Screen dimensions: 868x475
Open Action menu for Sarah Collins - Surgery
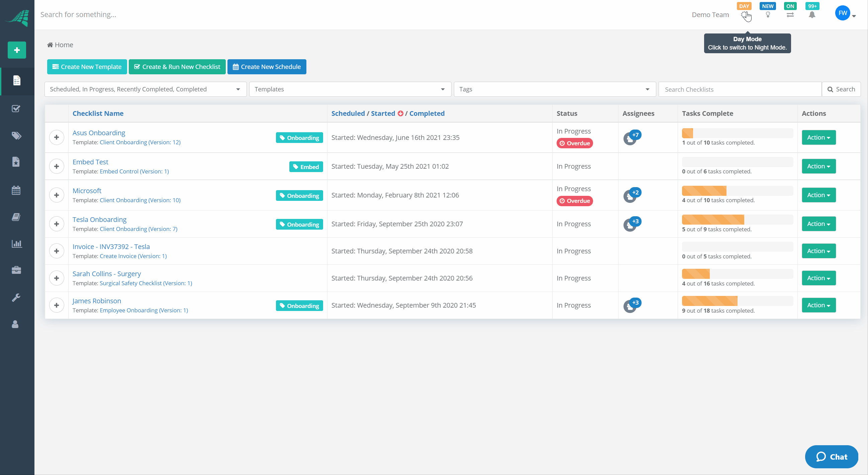(818, 278)
